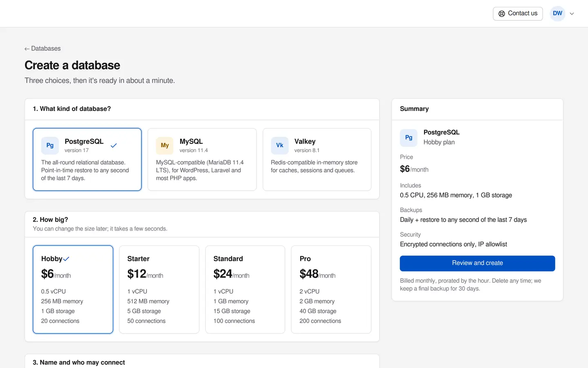Choose the Standard $24/month plan

pyautogui.click(x=245, y=289)
